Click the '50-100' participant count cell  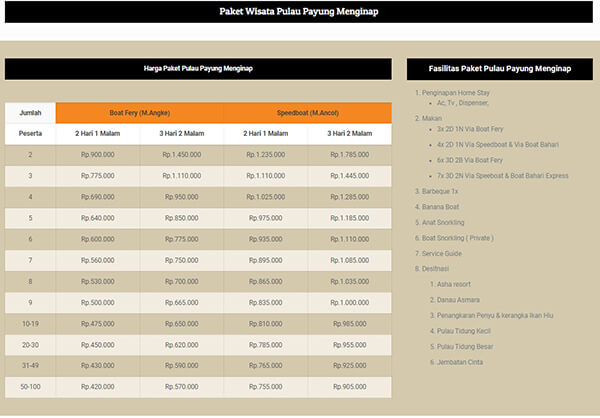[x=30, y=387]
